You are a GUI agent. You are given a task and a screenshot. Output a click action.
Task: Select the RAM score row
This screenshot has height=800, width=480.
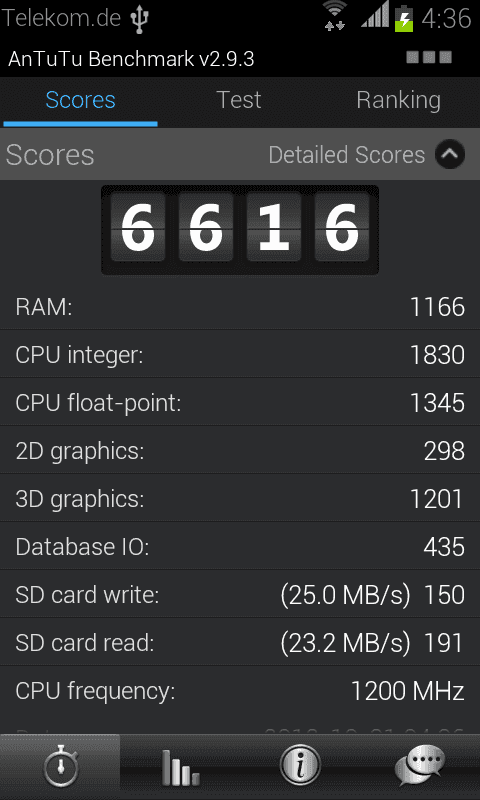[x=240, y=307]
